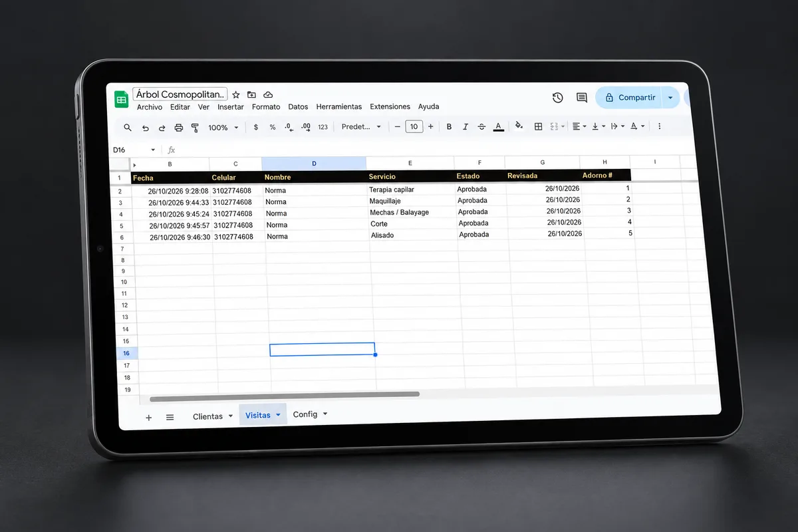The width and height of the screenshot is (798, 532).
Task: Open the Ver menu
Action: (x=203, y=107)
